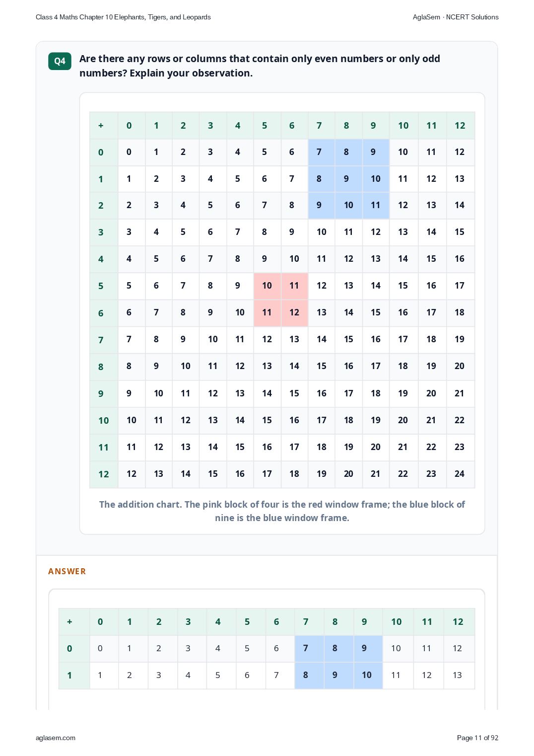534x756 pixels.
Task: Click the blue cell 10 in the answer chart
Action: 367,675
